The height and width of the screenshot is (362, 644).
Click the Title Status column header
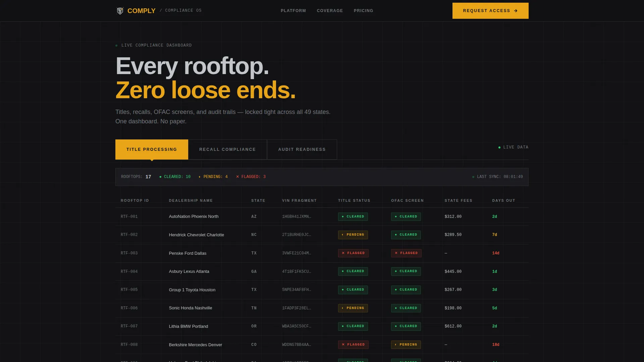click(354, 200)
